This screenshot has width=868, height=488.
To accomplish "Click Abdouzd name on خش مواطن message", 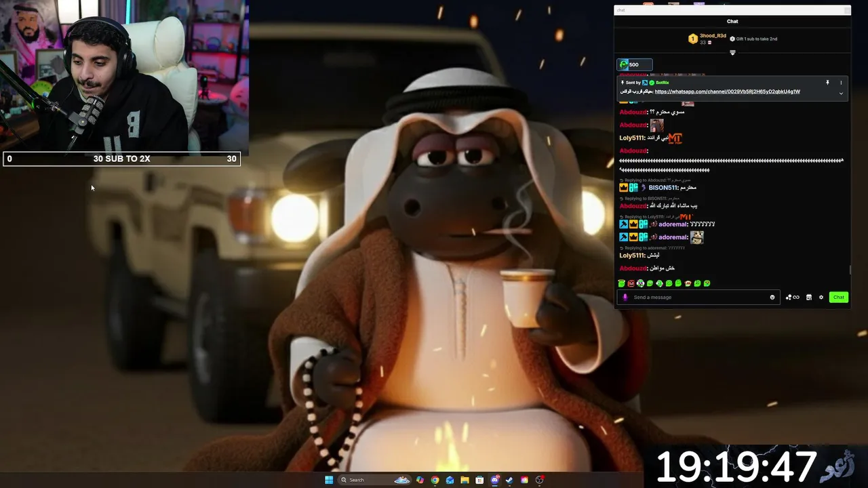I will (633, 268).
